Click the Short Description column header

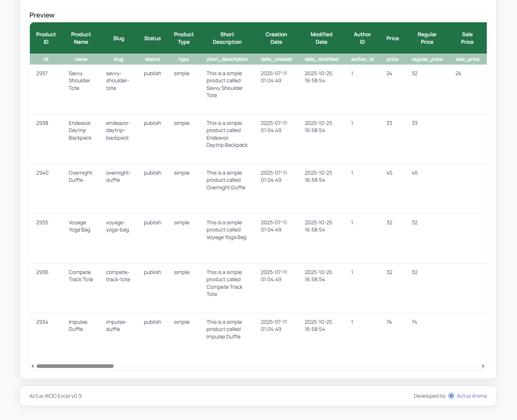227,38
